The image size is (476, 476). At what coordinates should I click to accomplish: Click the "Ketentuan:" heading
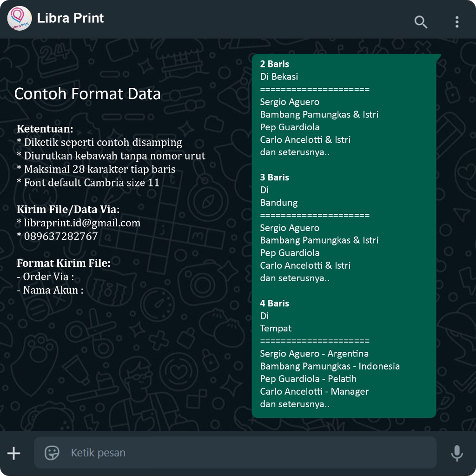[45, 129]
